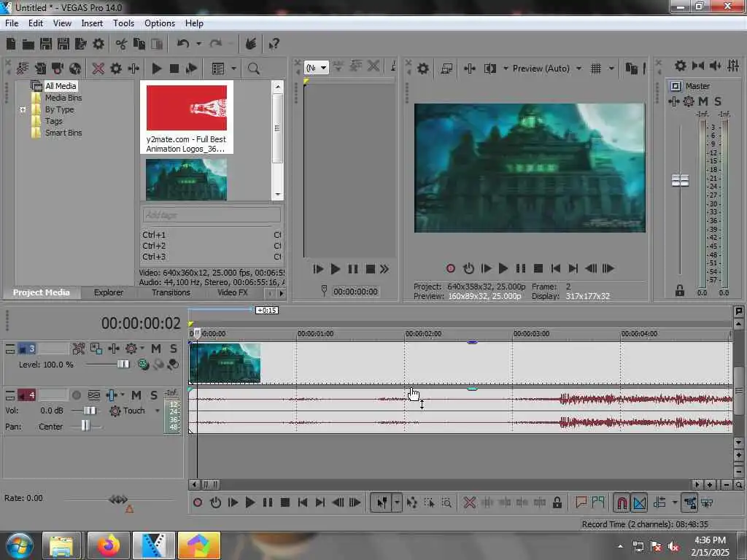
Task: Open the Insert menu
Action: point(92,23)
